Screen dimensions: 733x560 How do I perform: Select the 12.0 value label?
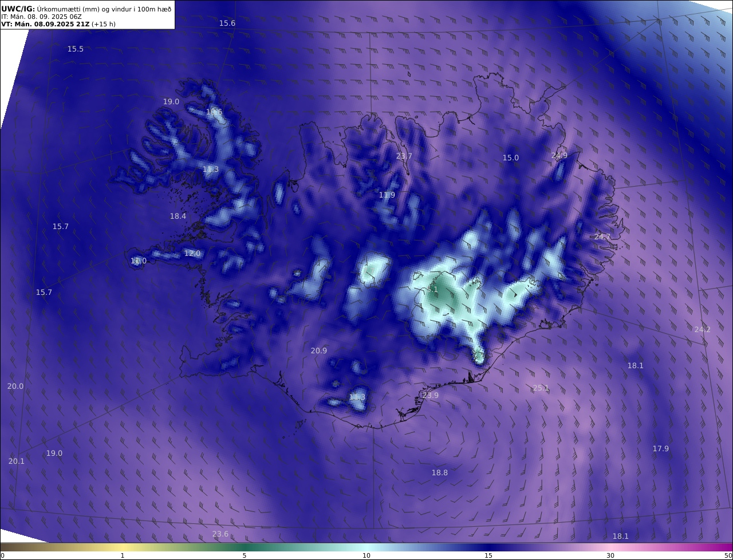tap(192, 254)
